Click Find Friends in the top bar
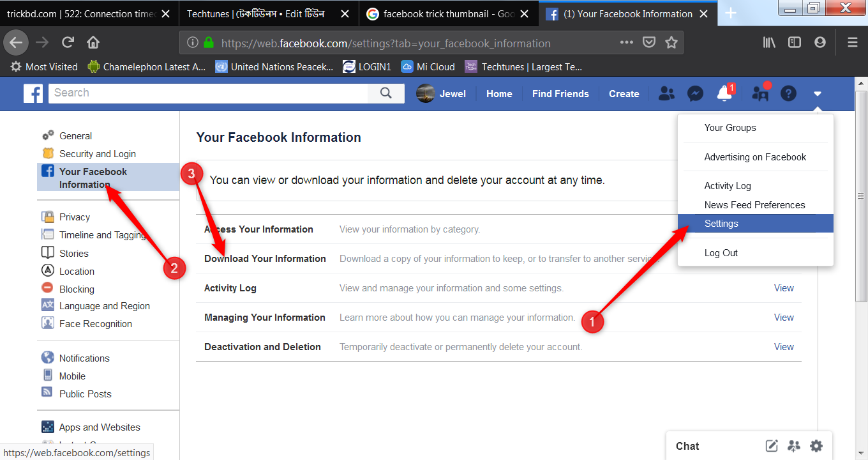The width and height of the screenshot is (868, 460). coord(560,94)
